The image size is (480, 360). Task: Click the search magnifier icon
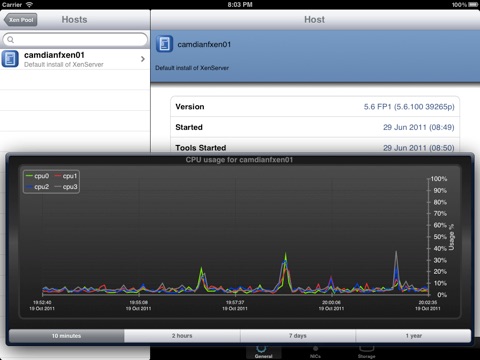click(x=10, y=40)
